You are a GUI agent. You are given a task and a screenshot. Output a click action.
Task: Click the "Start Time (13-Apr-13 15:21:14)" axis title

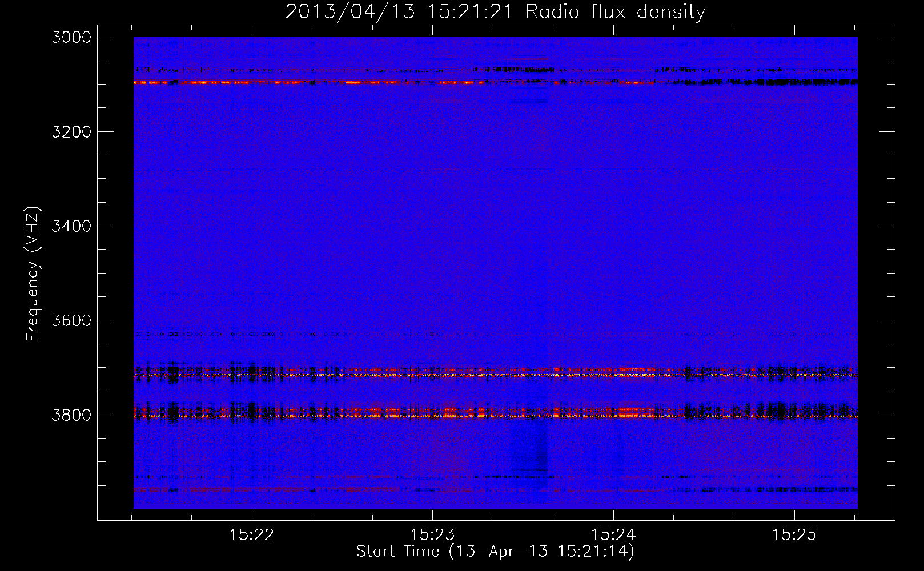point(495,552)
